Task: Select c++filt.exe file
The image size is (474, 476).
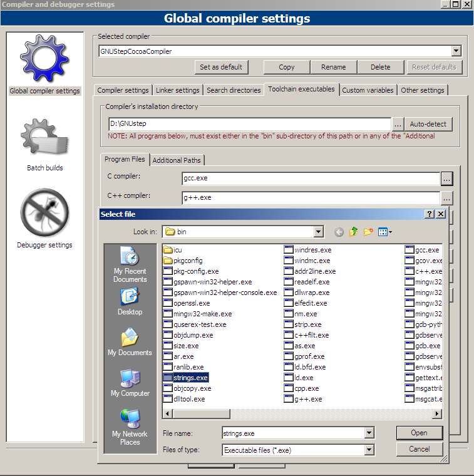Action: [x=306, y=335]
